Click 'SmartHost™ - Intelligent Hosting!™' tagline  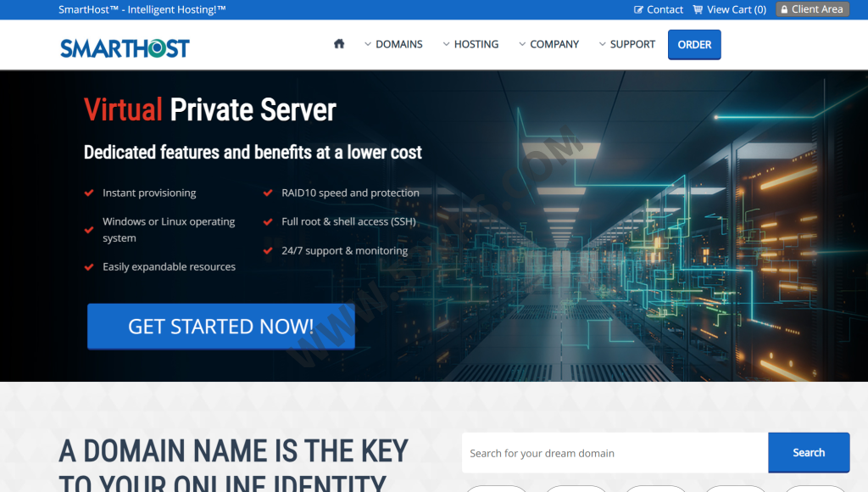[x=142, y=9]
